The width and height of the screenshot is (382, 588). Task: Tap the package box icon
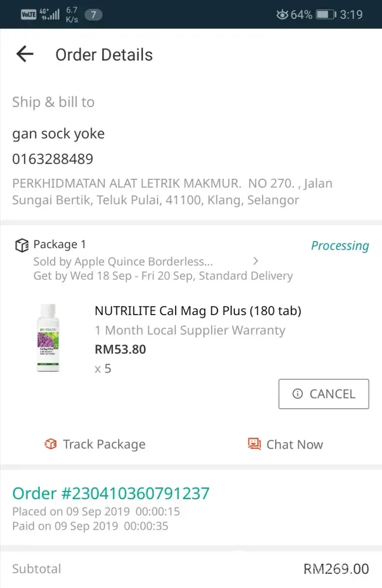21,245
